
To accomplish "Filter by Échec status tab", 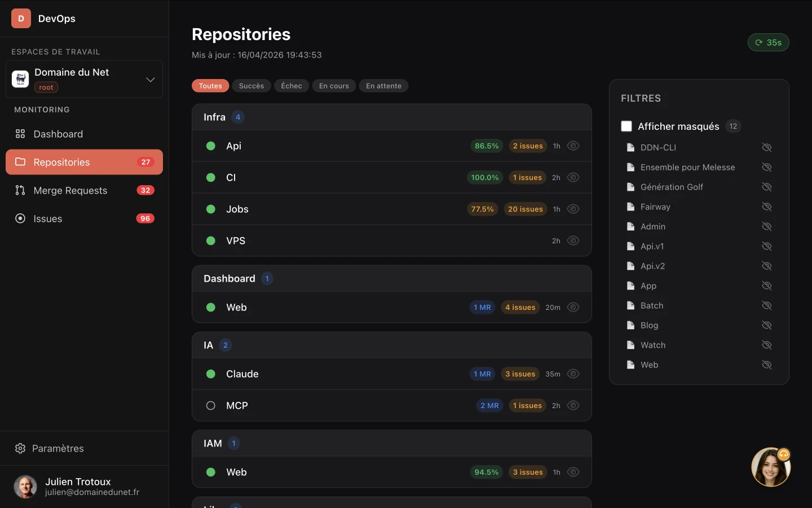I will coord(292,86).
